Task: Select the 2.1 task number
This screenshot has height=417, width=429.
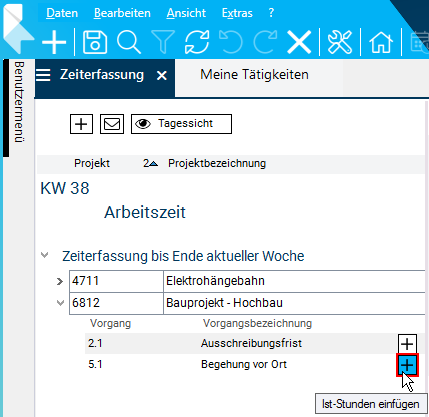Action: (95, 343)
